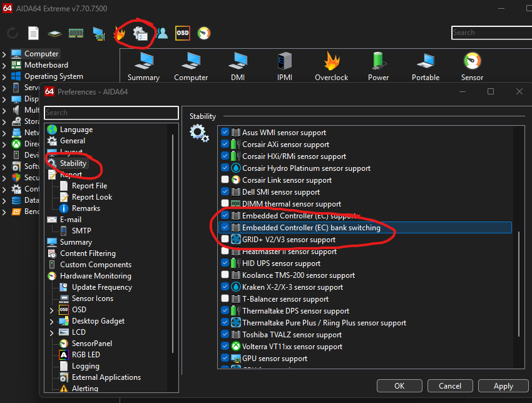Open the Computer icon in main pane
Screen dimensions: 532x403
point(191,67)
